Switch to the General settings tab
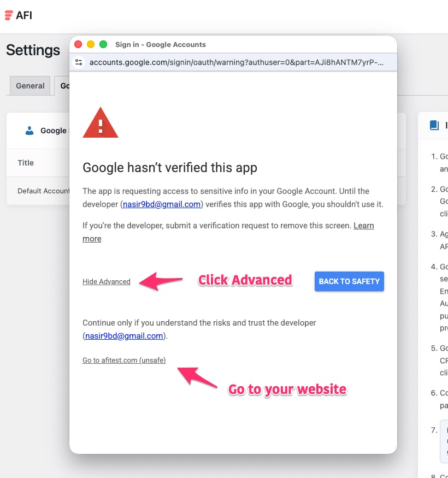Screen dimensions: 448x478 click(x=30, y=86)
